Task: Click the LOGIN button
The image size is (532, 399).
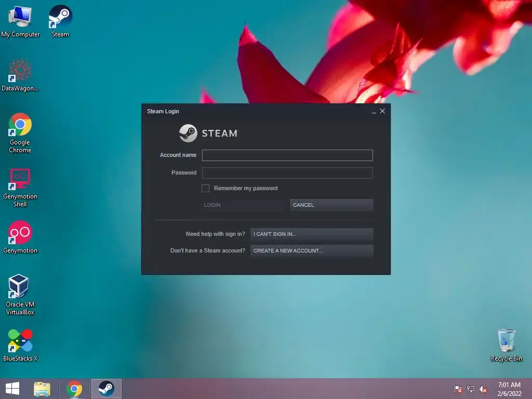Action: (243, 205)
